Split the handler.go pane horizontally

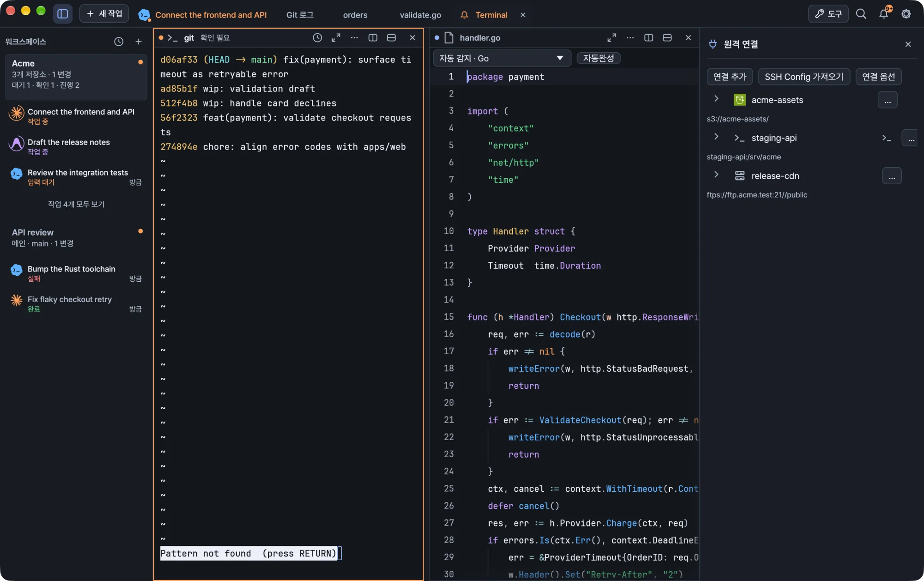point(667,38)
